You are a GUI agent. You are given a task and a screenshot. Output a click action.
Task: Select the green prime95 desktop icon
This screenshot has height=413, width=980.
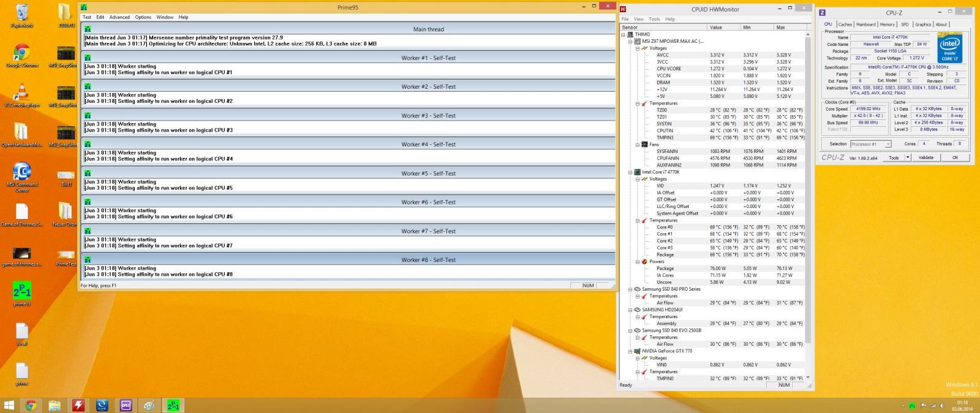click(22, 294)
